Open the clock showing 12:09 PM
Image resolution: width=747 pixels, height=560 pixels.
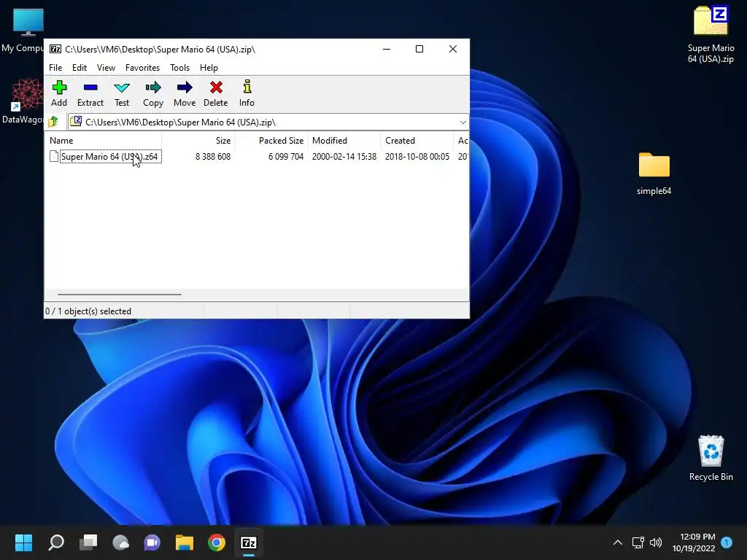coord(694,542)
